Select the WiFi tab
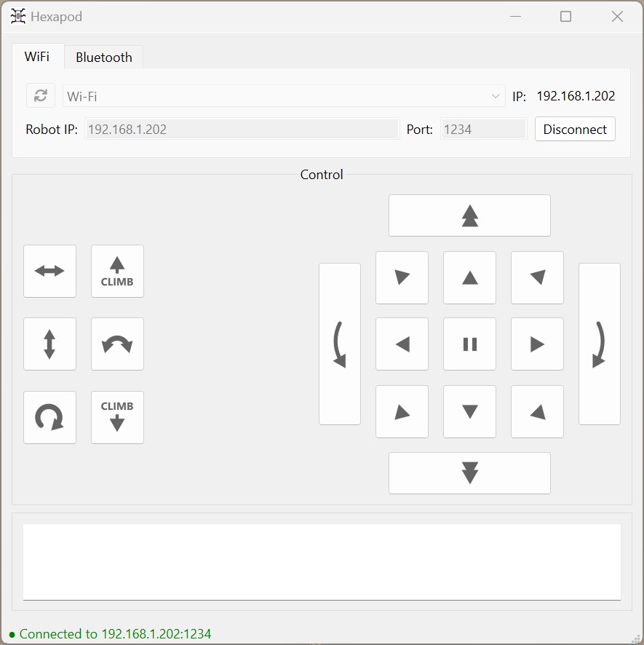 coord(37,57)
